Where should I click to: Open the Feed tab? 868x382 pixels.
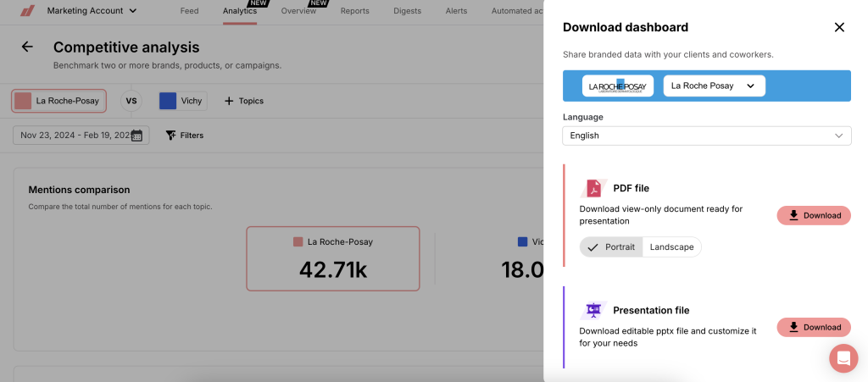[189, 10]
